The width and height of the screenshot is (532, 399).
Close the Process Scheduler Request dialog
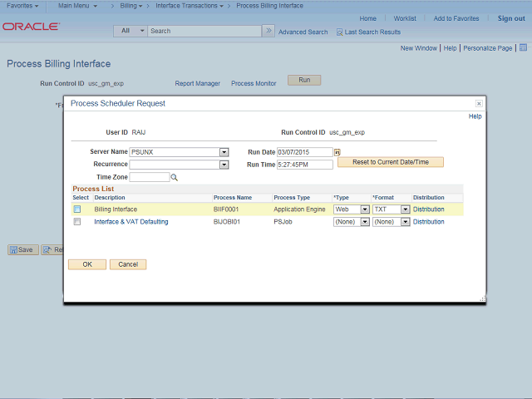479,104
